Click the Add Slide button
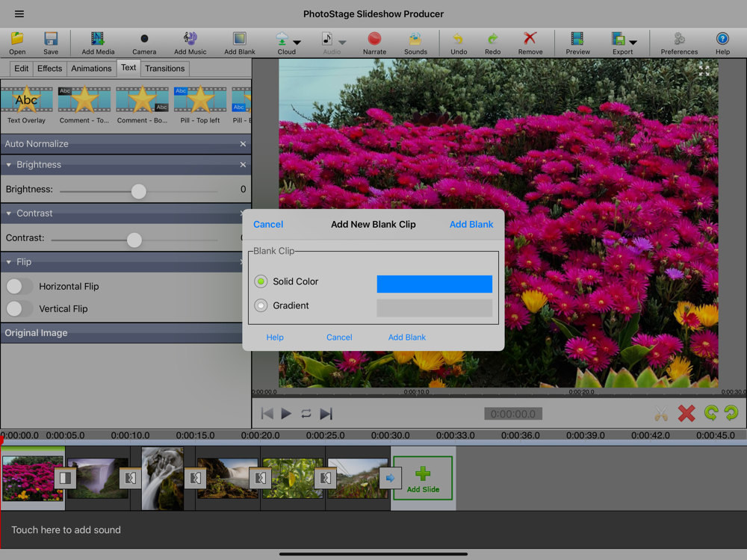 (423, 478)
